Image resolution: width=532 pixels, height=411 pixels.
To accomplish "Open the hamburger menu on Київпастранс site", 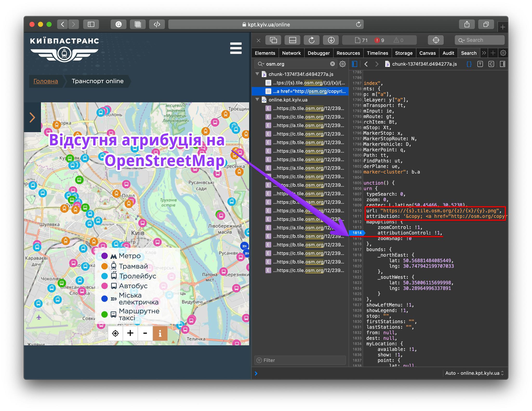I will [x=236, y=48].
